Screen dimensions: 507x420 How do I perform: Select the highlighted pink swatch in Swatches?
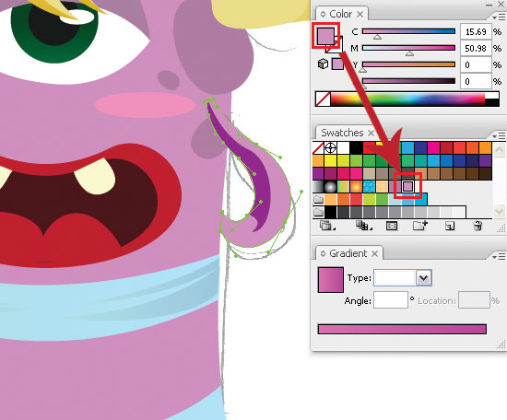408,186
